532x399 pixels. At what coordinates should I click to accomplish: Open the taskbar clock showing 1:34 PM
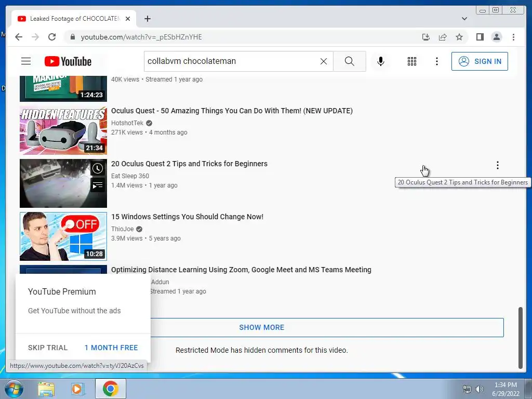pos(506,389)
